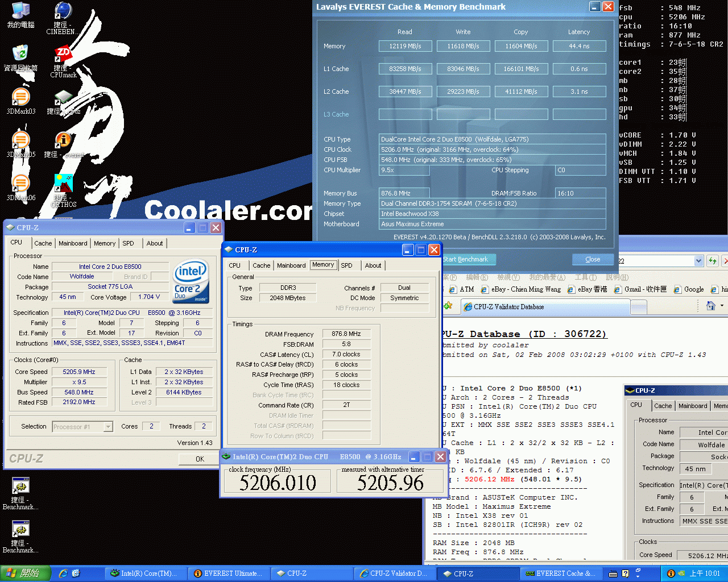The width and height of the screenshot is (728, 582).
Task: Open SPD tab in CPU-Z processor window
Action: 129,243
